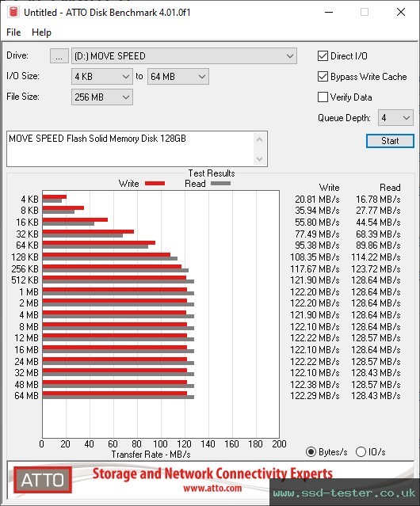Click the red Write legend swatch
This screenshot has width=420, height=506.
tap(155, 183)
